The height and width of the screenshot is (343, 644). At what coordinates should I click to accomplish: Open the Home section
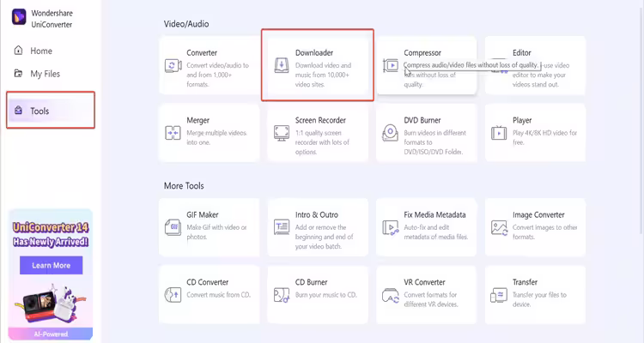[x=41, y=51]
